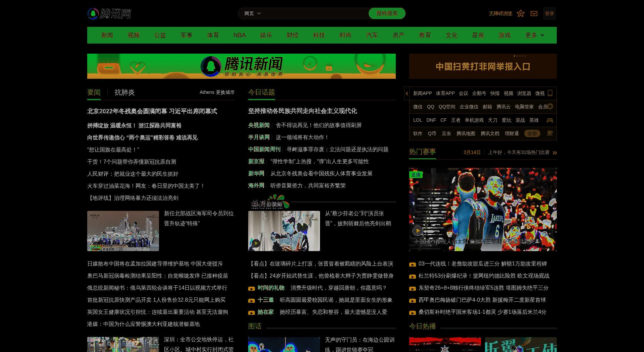Viewport: 644px width, 352px height.
Task: Open 科技 in navigation bar
Action: click(319, 35)
